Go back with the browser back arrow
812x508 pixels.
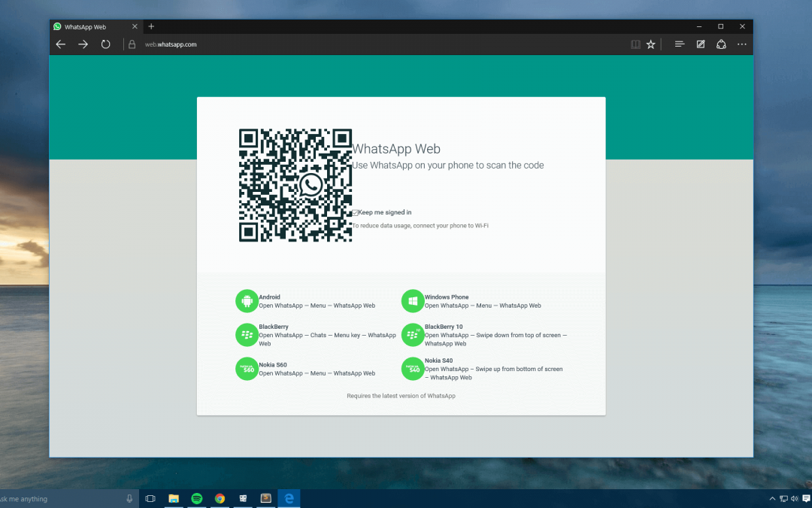coord(61,44)
